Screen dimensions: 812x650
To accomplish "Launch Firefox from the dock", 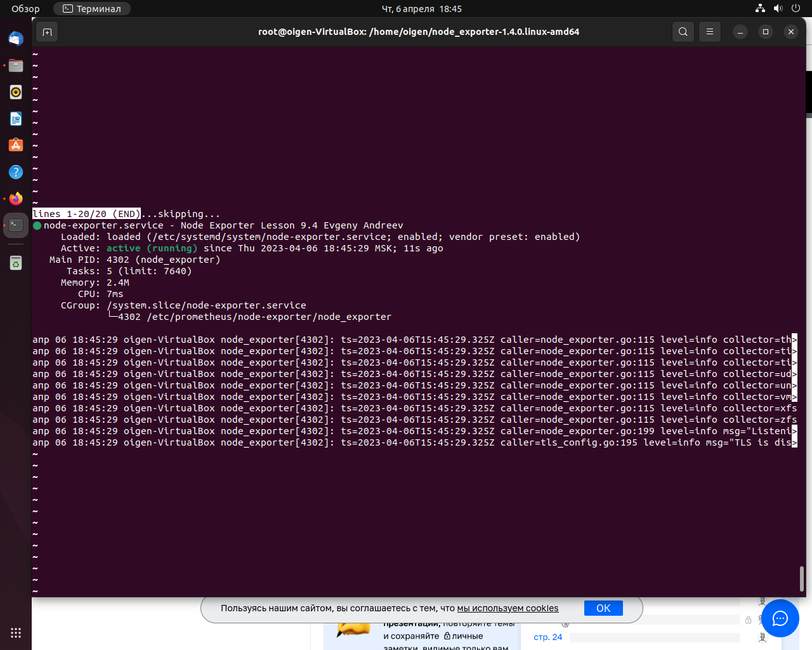I will (15, 198).
